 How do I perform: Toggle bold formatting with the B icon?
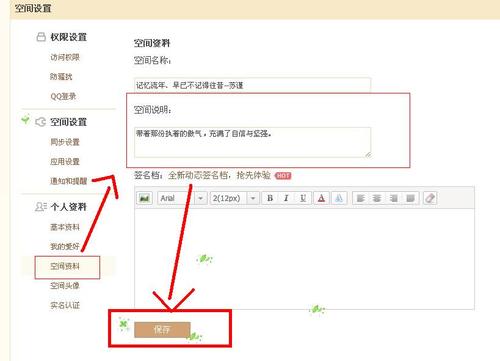(x=270, y=198)
